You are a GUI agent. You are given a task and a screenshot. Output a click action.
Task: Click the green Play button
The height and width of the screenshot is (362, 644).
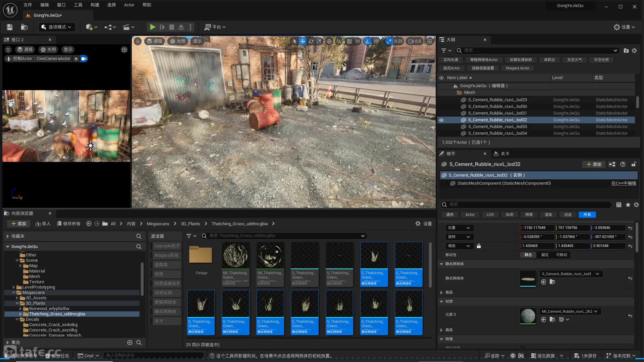click(153, 27)
